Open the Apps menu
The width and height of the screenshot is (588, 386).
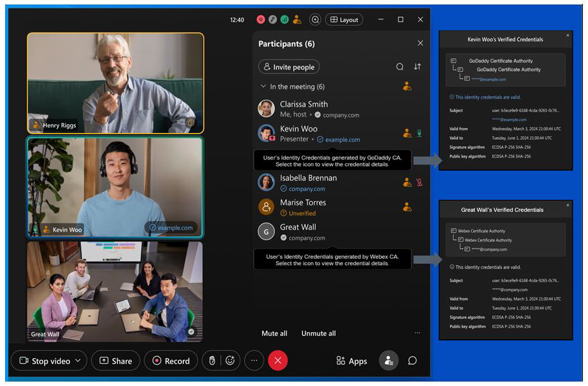(352, 361)
